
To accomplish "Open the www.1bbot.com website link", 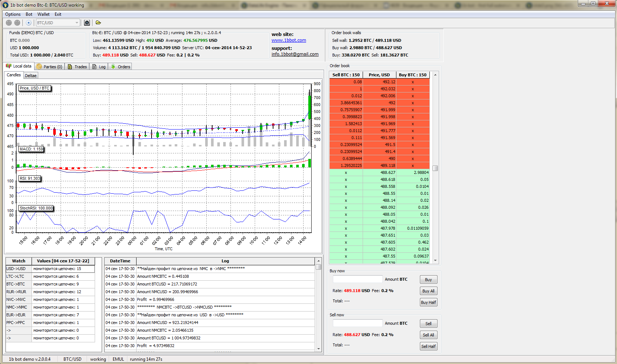I will [x=289, y=40].
